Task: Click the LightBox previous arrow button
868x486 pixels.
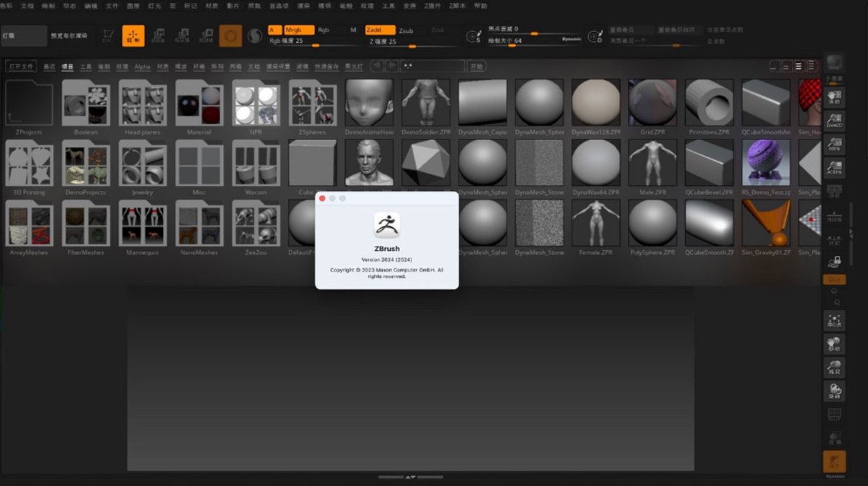Action: coord(377,66)
